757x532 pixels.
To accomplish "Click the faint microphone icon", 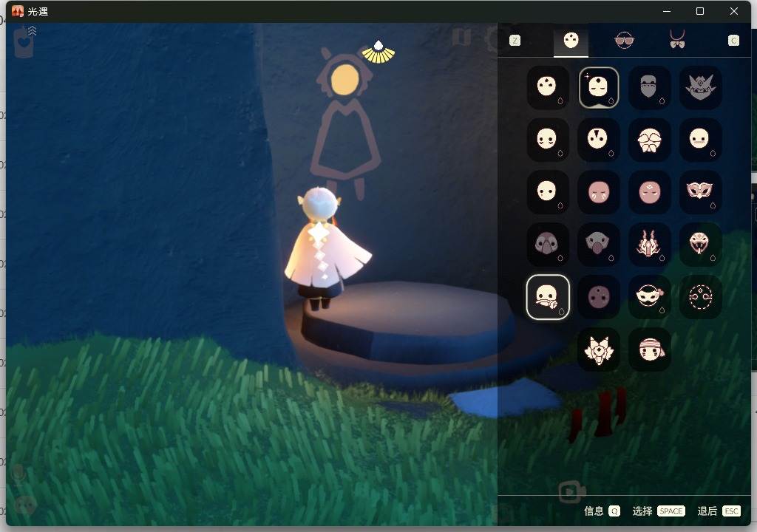I will [18, 474].
